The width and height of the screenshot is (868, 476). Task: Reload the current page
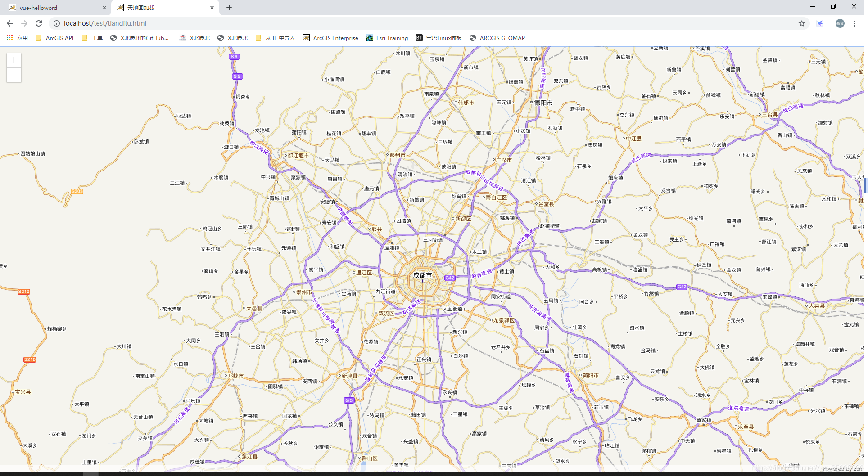[x=39, y=23]
